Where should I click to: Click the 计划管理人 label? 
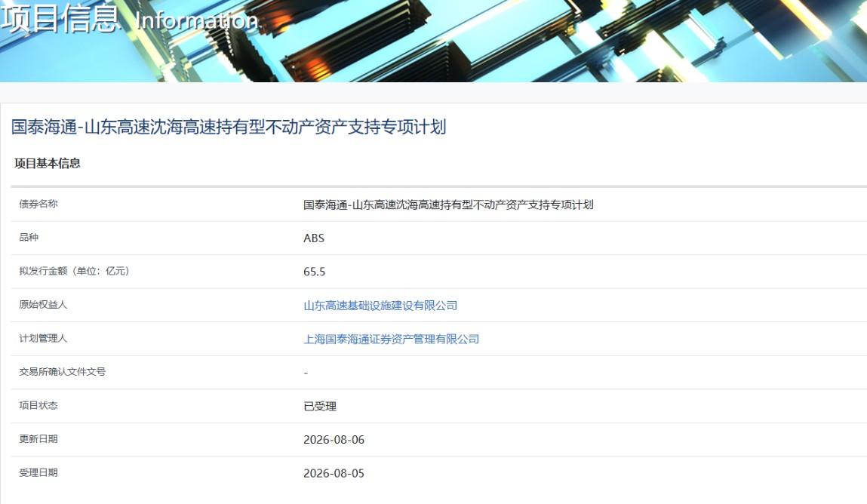coord(43,338)
